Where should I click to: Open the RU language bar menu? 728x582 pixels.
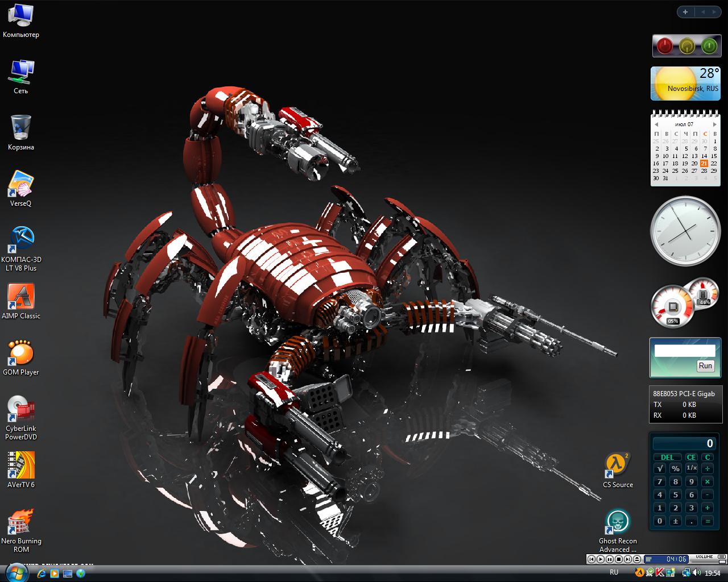614,572
